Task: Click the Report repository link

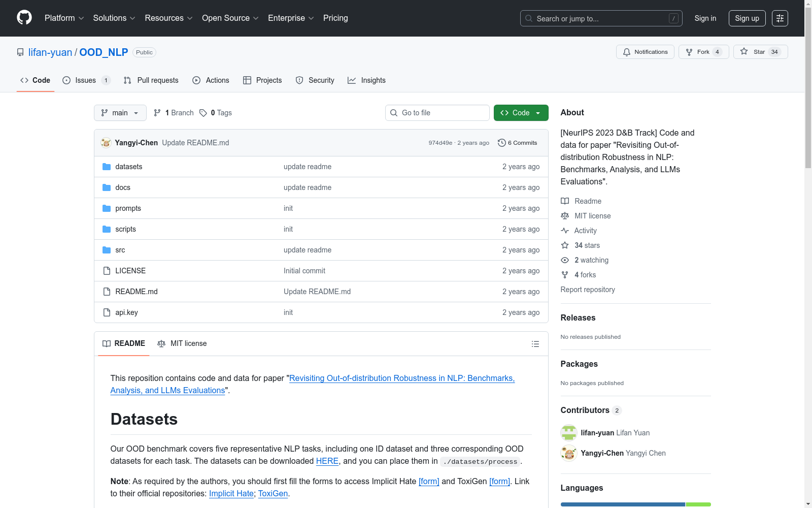Action: tap(588, 290)
